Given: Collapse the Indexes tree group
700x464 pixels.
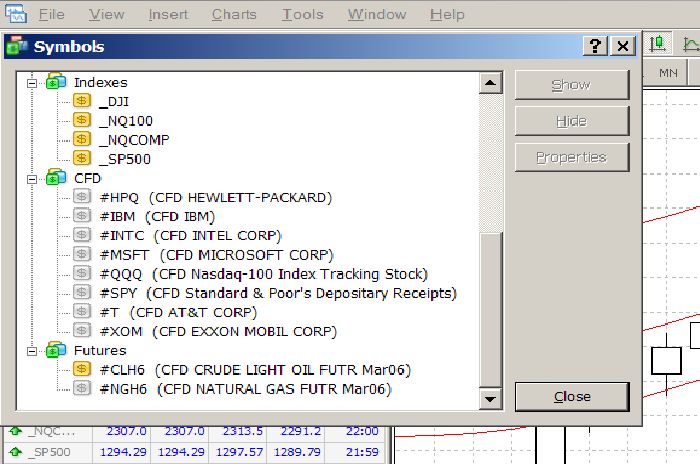Looking at the screenshot, I should 32,83.
